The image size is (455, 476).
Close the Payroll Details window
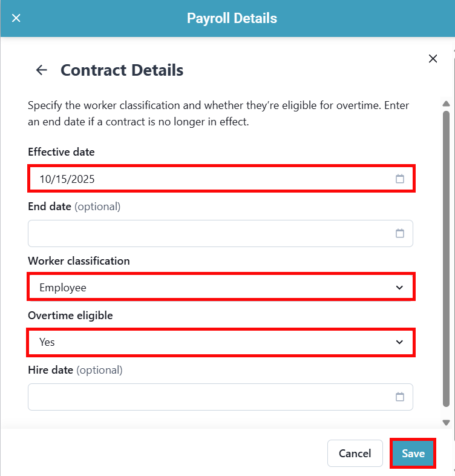click(x=16, y=18)
